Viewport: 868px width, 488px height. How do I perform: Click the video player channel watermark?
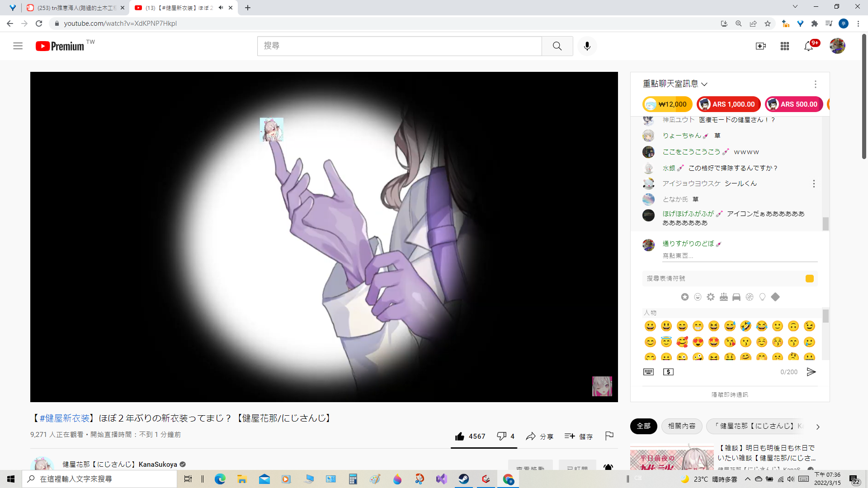coord(602,386)
